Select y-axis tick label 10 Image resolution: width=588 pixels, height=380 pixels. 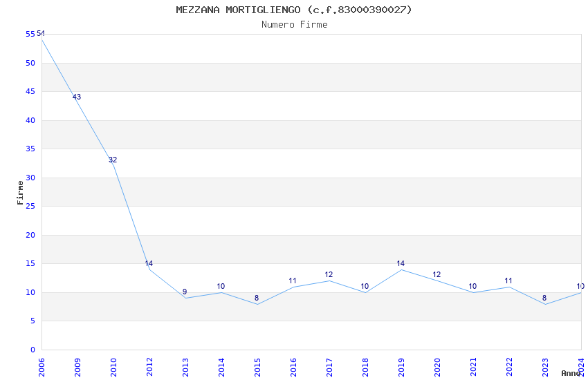pyautogui.click(x=30, y=292)
